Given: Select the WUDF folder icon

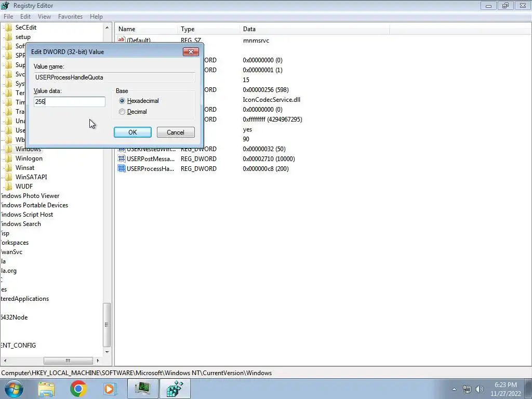Looking at the screenshot, I should 8,187.
